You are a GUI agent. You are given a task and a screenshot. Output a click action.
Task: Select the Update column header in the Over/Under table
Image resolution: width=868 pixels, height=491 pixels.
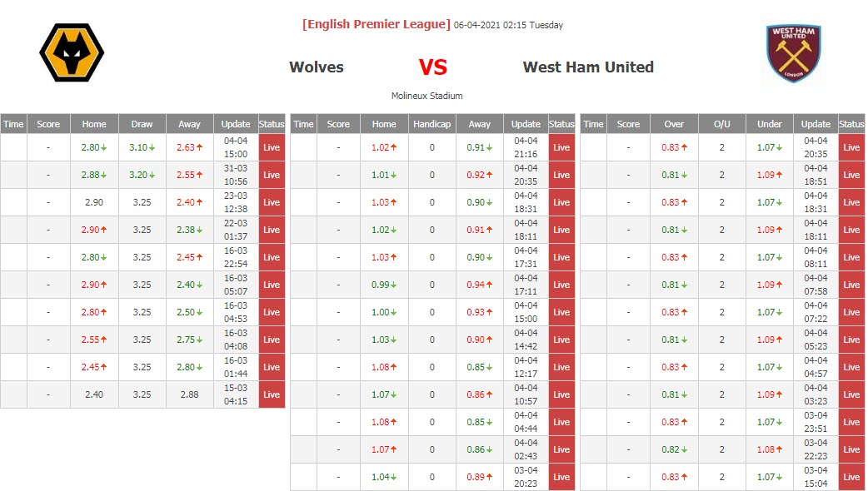tap(815, 122)
